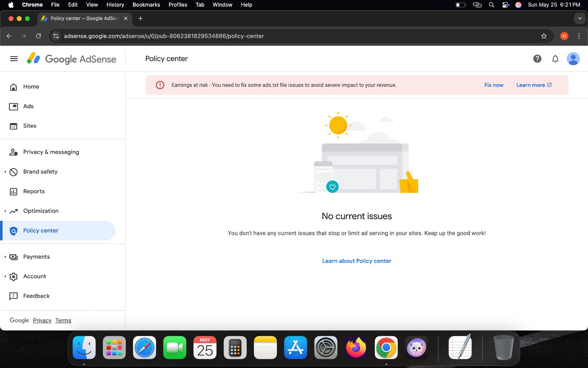Image resolution: width=588 pixels, height=368 pixels.
Task: Click the Brand safety blocked-circle icon
Action: point(14,172)
